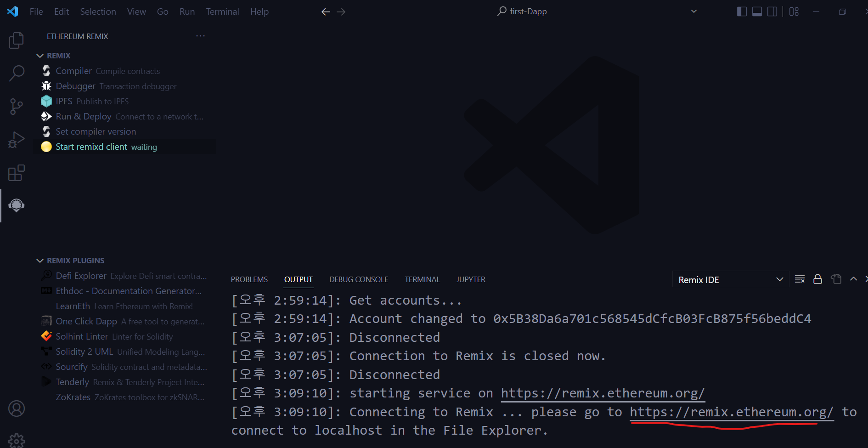Open the Ethereum Remix more actions ellipsis

(x=200, y=36)
